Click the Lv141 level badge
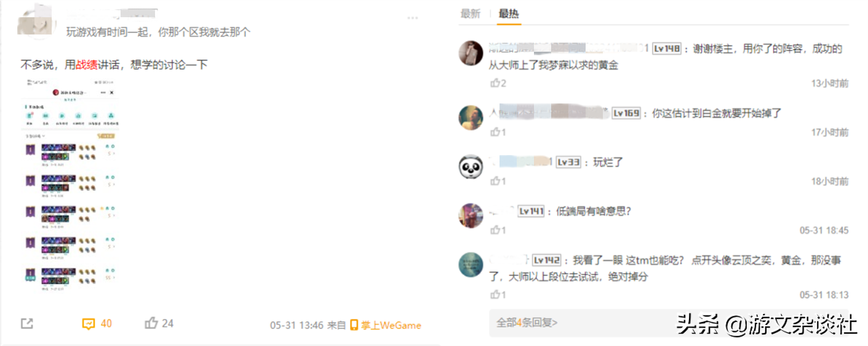Viewport: 868px width, 346px height. (x=532, y=211)
